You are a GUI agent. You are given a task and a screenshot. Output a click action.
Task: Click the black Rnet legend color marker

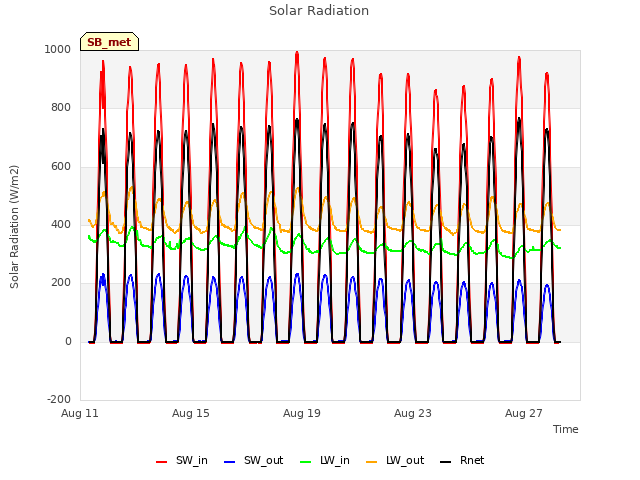pos(446,462)
